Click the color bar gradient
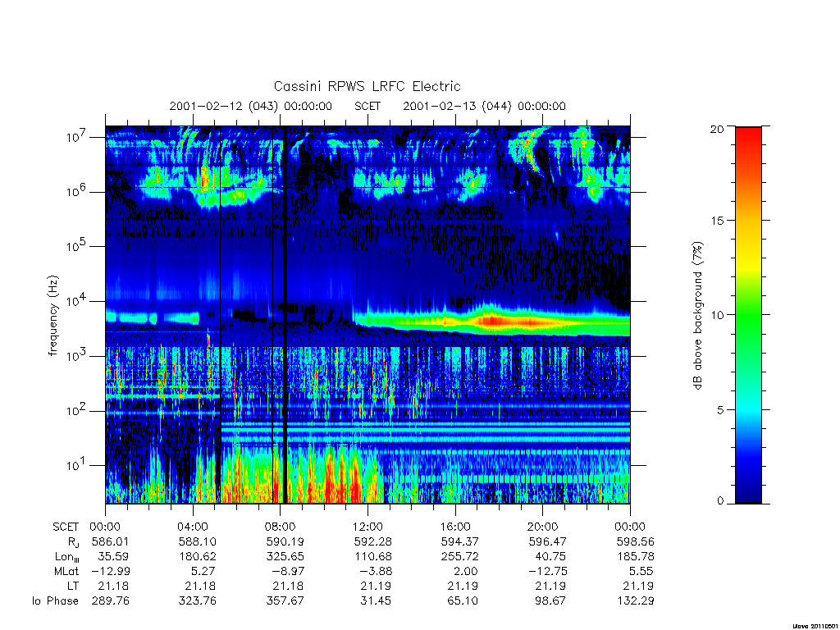This screenshot has width=840, height=630. click(x=748, y=315)
